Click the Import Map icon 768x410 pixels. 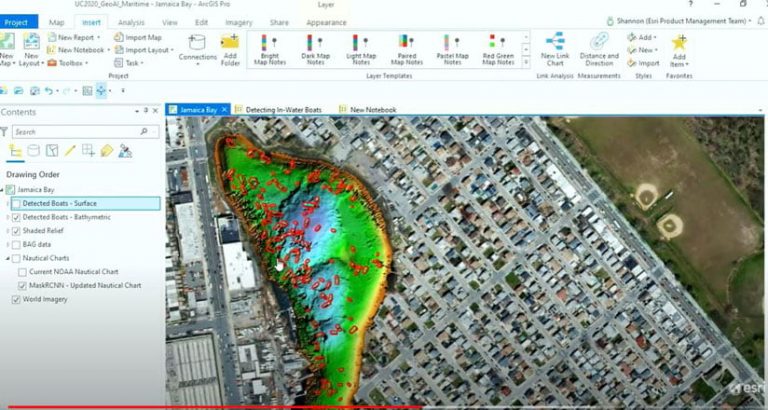[119, 37]
